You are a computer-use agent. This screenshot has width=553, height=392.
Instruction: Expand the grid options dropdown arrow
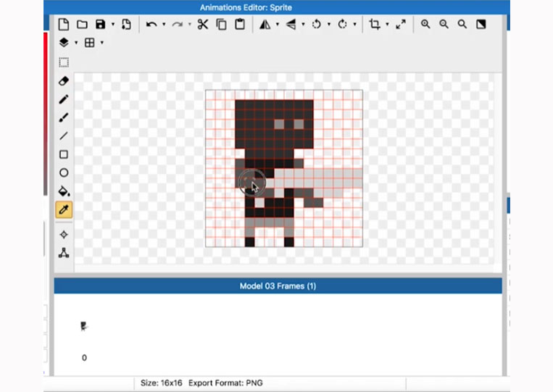click(x=102, y=43)
